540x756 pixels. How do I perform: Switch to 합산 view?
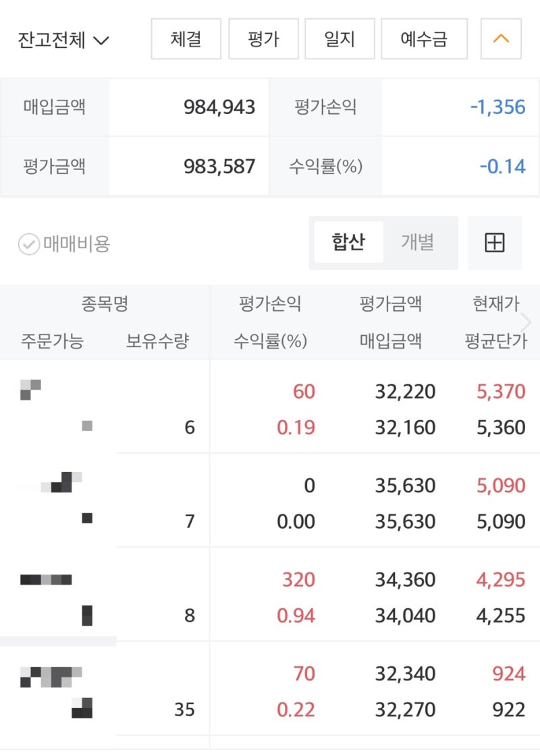(348, 242)
